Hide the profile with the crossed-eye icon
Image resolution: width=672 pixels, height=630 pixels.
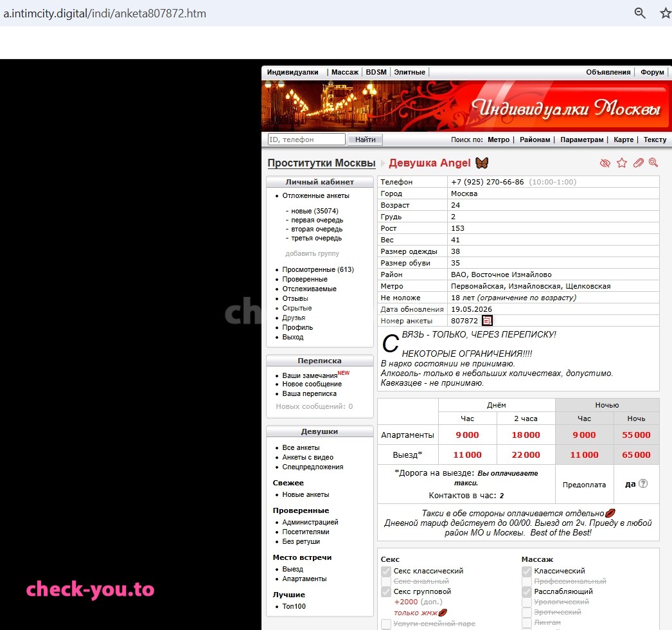[x=605, y=163]
